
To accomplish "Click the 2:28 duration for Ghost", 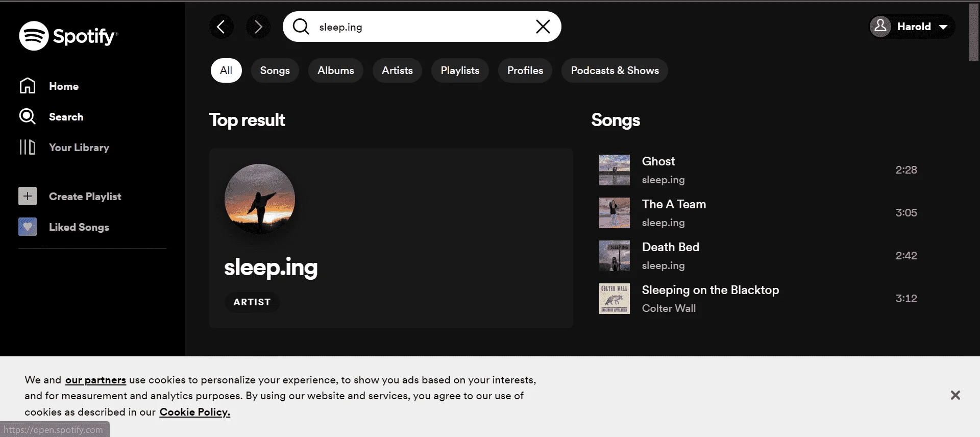I will click(906, 170).
